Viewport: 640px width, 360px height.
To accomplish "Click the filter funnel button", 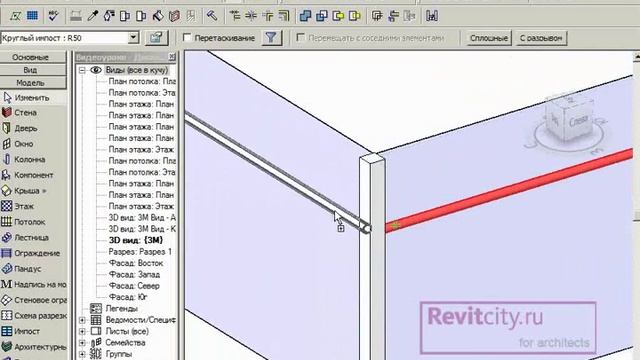I will point(271,38).
